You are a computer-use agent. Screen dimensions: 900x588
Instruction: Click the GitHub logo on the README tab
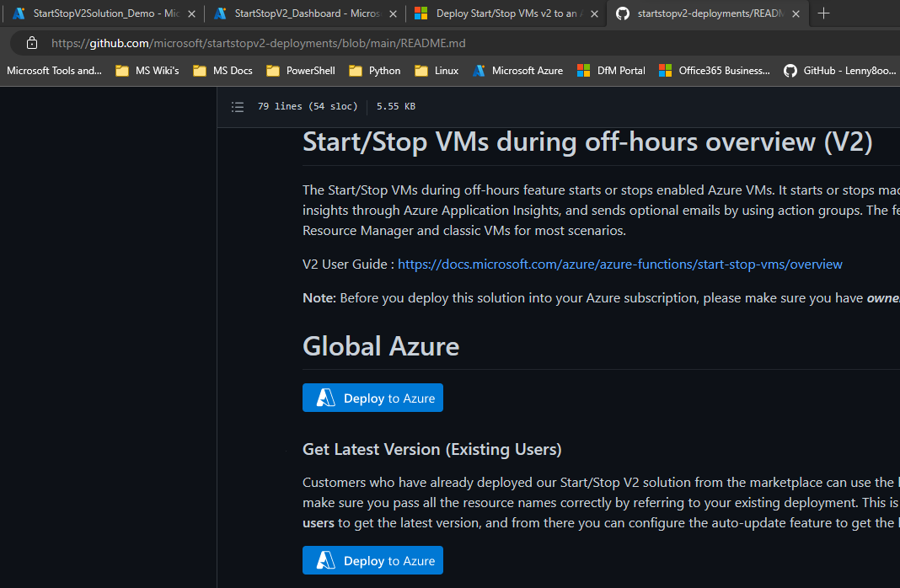pyautogui.click(x=622, y=13)
